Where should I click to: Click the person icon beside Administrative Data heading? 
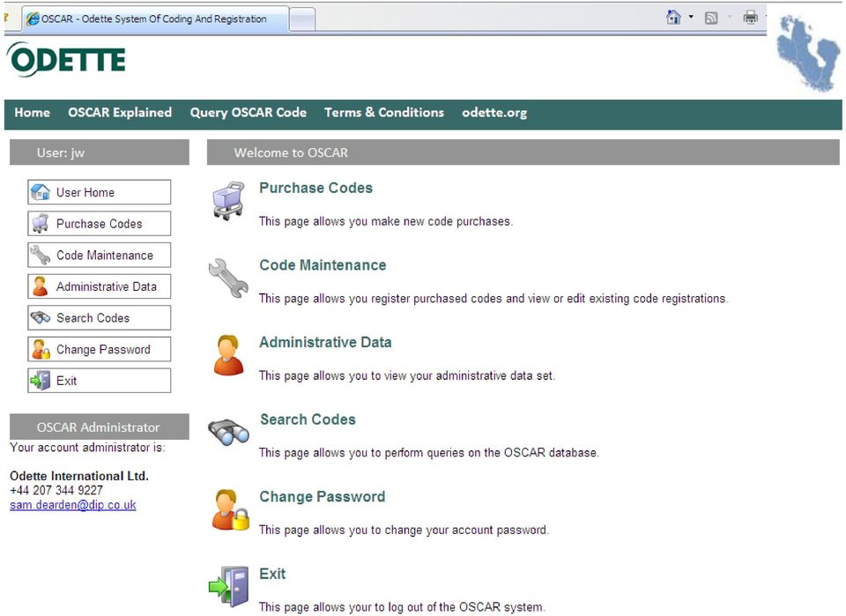(228, 355)
